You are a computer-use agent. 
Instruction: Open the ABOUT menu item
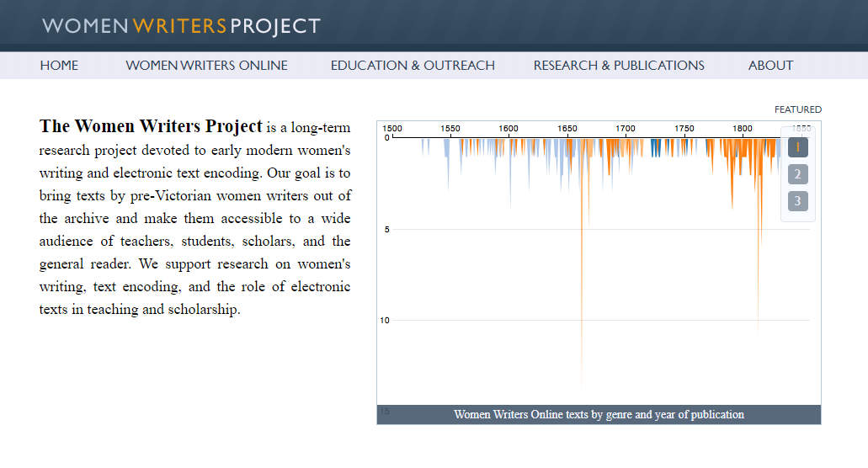click(x=770, y=66)
